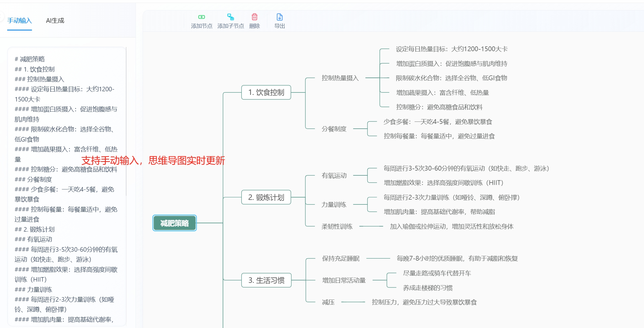Switch to the 手动输入 tab
This screenshot has height=328, width=644.
(x=19, y=21)
